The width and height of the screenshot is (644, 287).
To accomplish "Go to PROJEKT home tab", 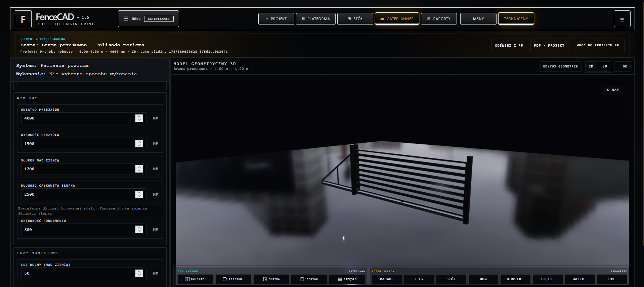I will (276, 19).
